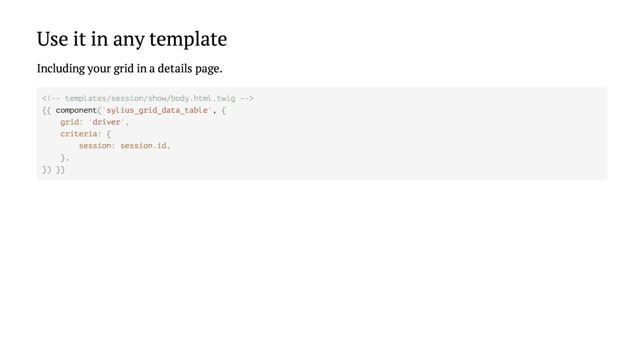Image resolution: width=644 pixels, height=363 pixels.
Task: Click the final "}) }}" closing line
Action: coord(53,170)
